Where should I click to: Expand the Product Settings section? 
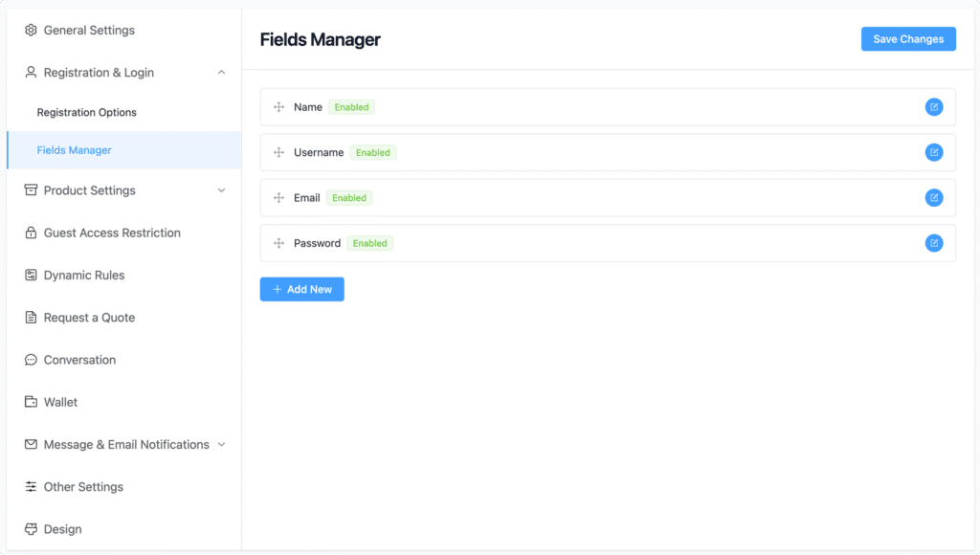coord(221,190)
